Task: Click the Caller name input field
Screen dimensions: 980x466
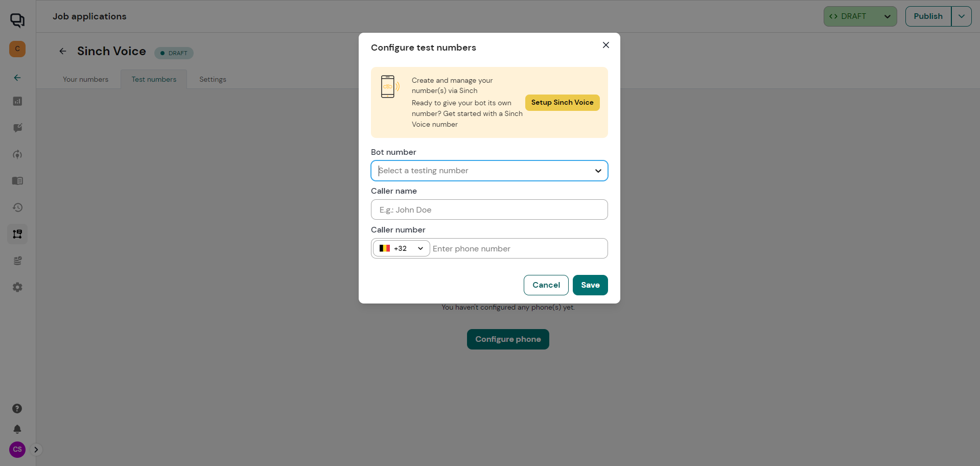Action: pos(489,209)
